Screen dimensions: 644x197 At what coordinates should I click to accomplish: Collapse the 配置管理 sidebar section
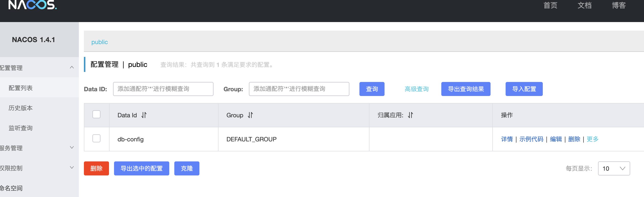[72, 67]
